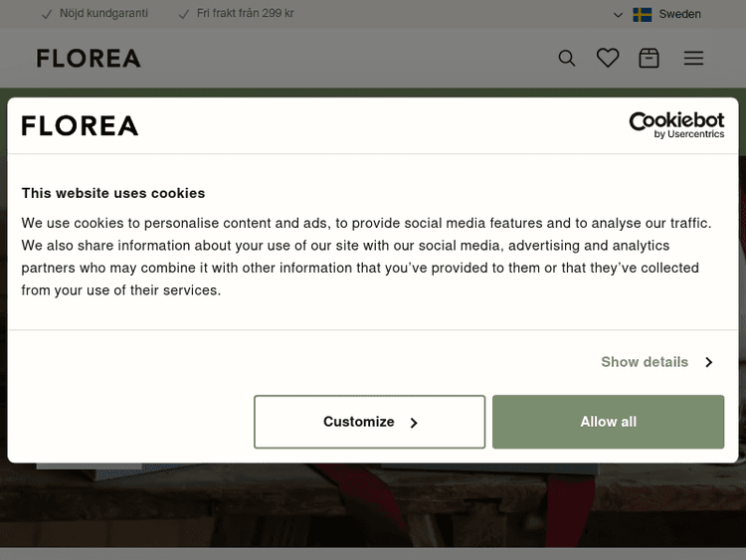This screenshot has height=560, width=746.
Task: Accept cookies with Allow all
Action: click(608, 422)
